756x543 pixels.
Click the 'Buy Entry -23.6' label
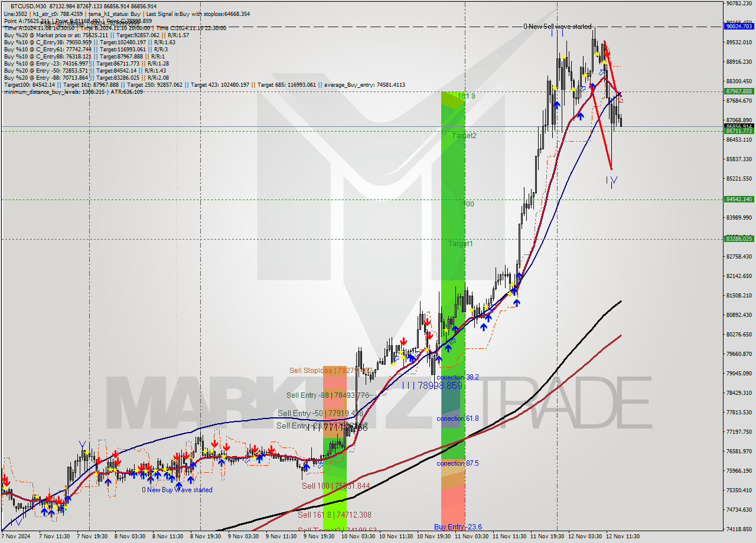click(458, 527)
